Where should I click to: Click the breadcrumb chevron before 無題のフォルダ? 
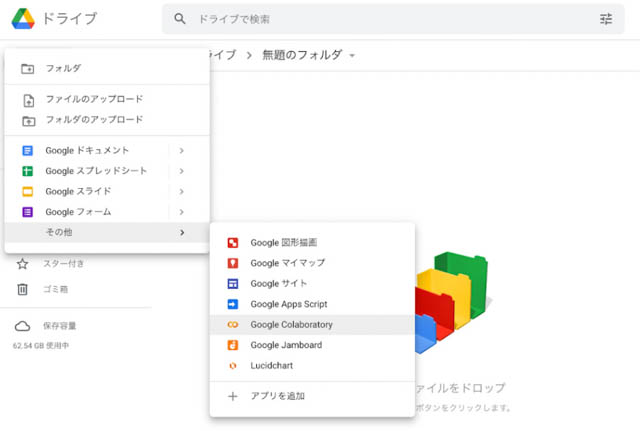click(x=249, y=56)
